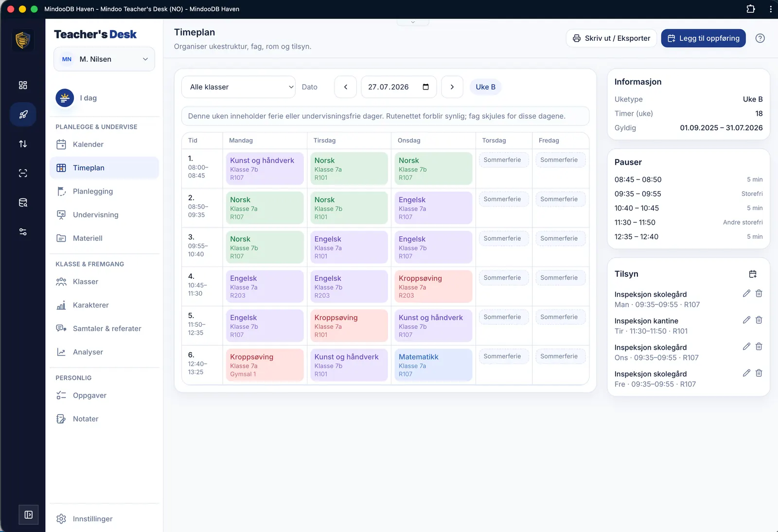Expand the collapsed handle above Timeplan header
The width and height of the screenshot is (778, 532).
point(413,22)
